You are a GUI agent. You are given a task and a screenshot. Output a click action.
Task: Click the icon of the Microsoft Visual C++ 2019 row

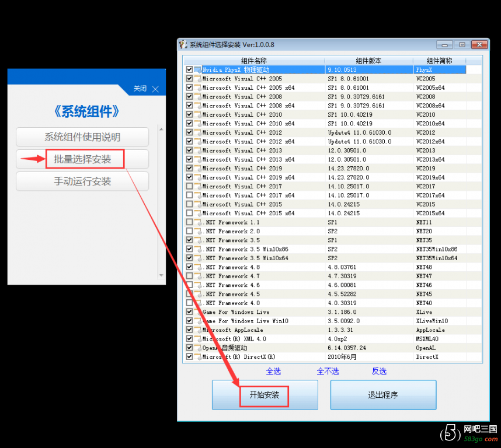[x=197, y=168]
